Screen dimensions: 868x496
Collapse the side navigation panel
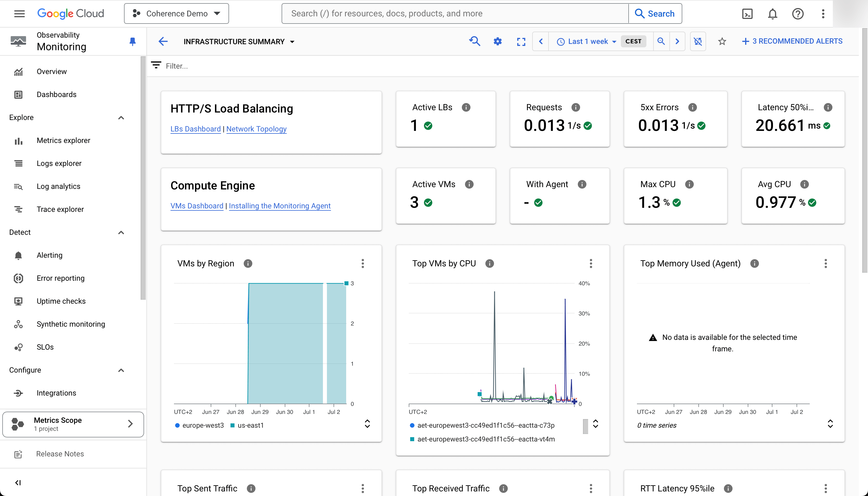click(18, 483)
